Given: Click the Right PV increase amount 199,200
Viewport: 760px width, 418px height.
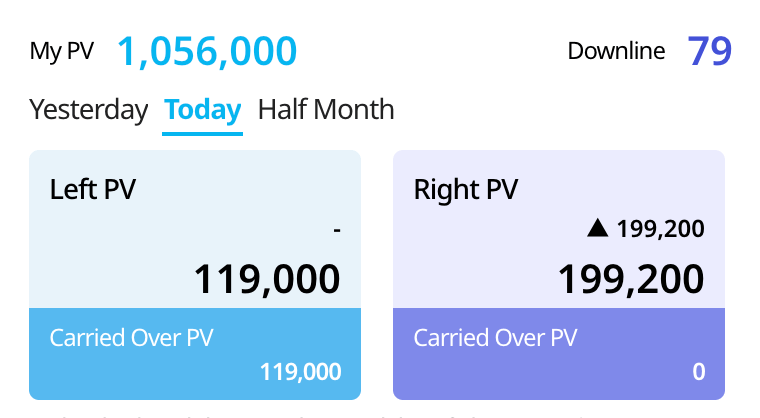Looking at the screenshot, I should [660, 229].
